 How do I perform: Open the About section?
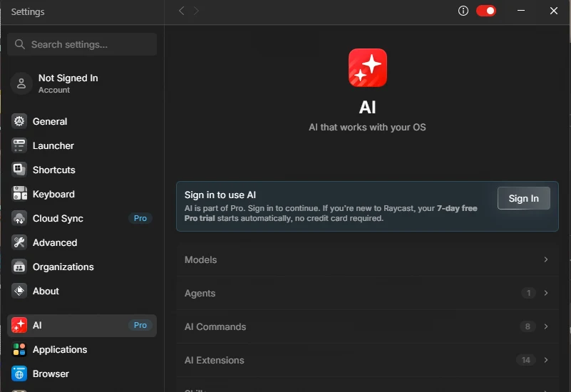tap(82, 291)
